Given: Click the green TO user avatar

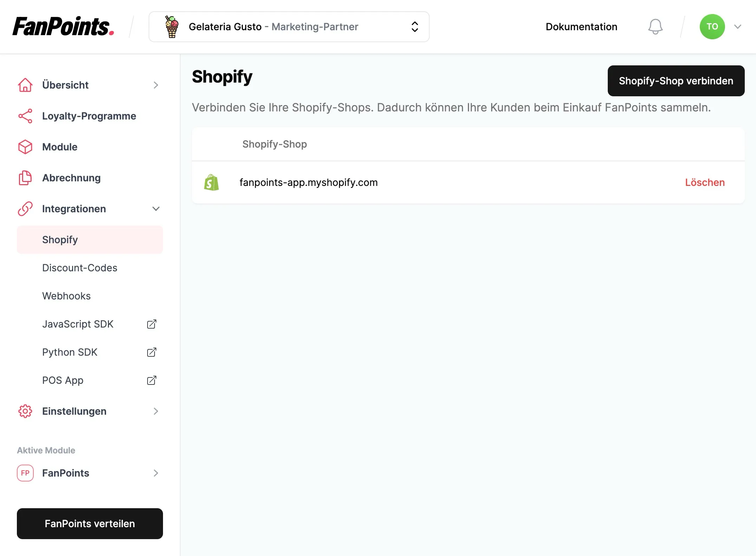Looking at the screenshot, I should point(712,27).
